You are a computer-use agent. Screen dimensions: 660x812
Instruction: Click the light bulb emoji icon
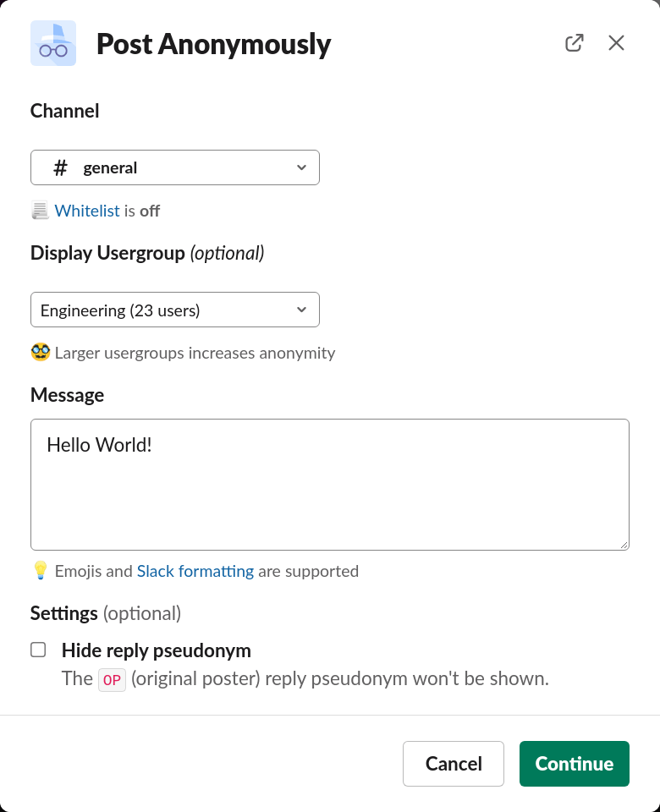point(41,571)
